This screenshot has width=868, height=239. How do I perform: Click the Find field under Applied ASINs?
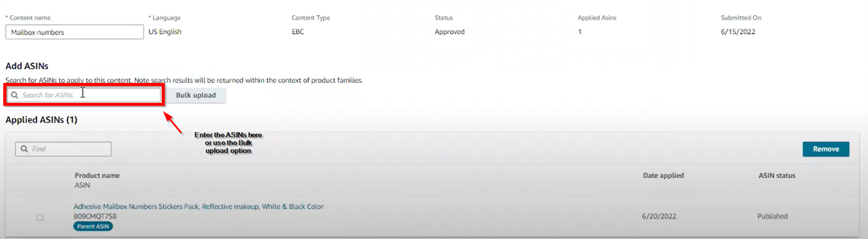[69, 148]
